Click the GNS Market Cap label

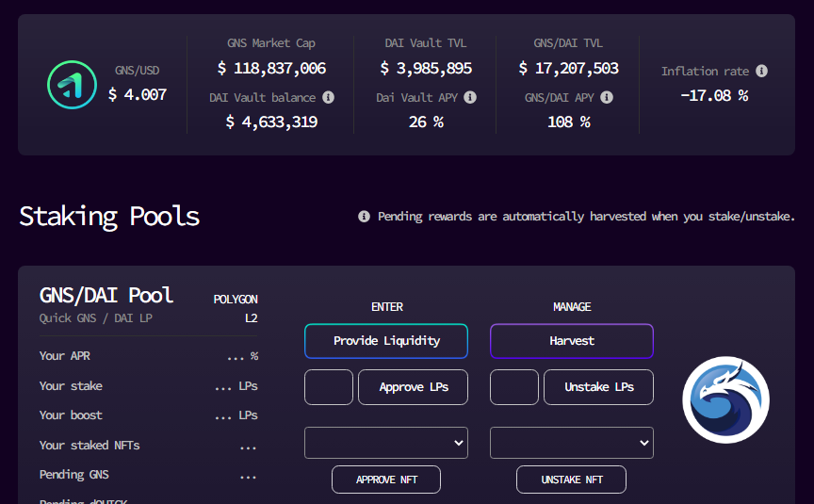[271, 43]
